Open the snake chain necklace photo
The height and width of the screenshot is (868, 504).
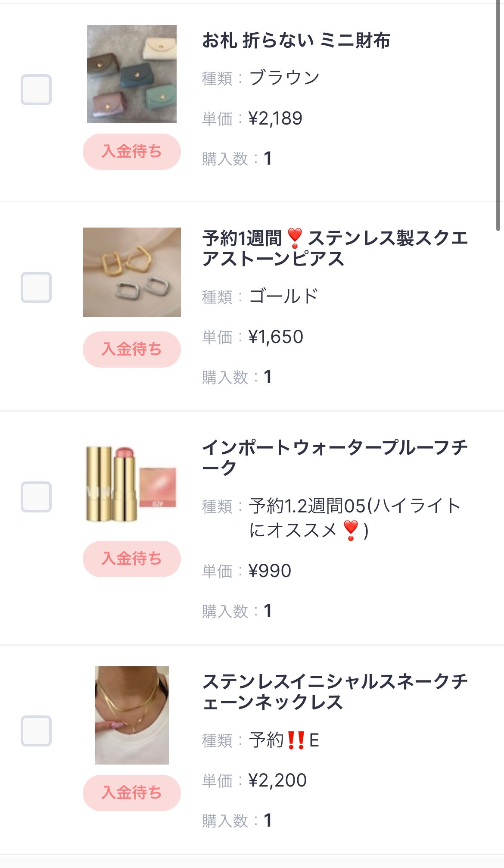tap(132, 715)
